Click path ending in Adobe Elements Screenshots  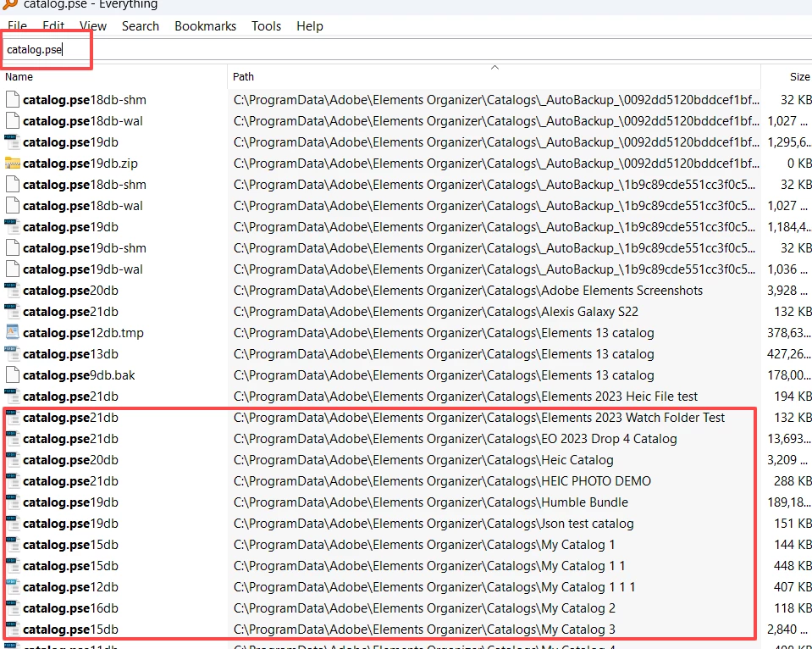[x=468, y=291]
